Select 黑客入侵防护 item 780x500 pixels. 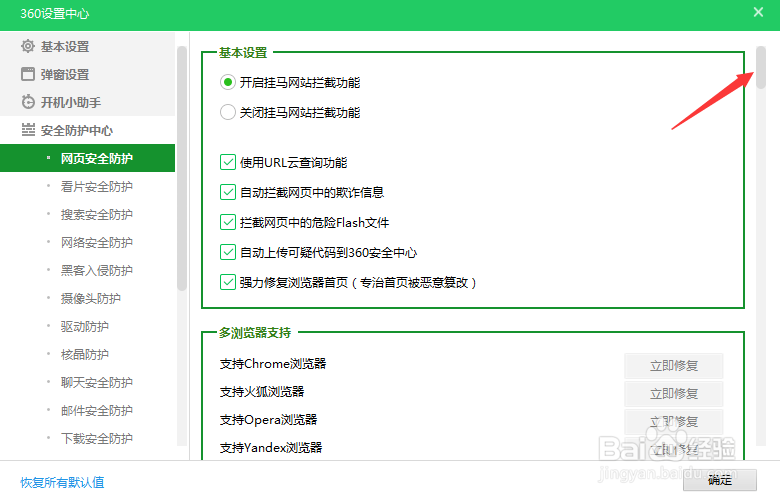88,270
